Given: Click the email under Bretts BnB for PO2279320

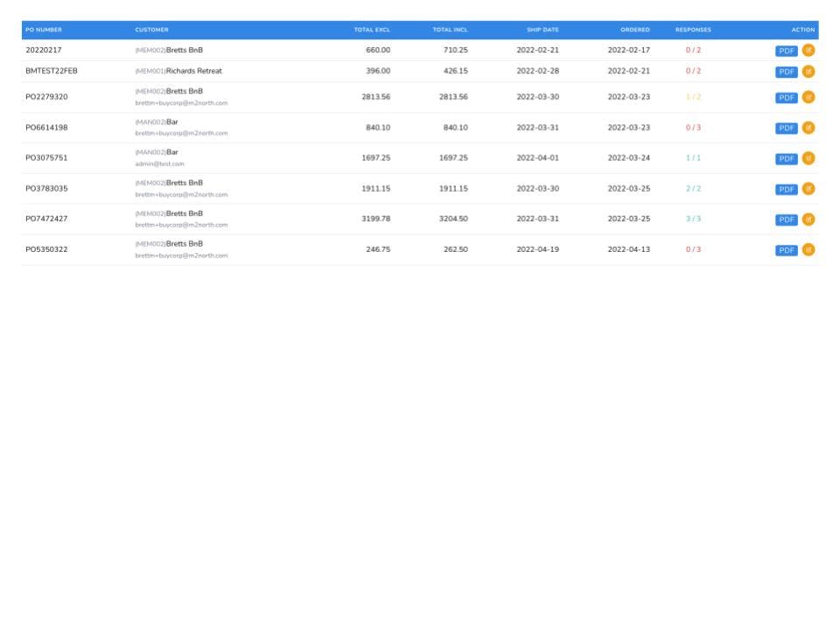Looking at the screenshot, I should [181, 103].
